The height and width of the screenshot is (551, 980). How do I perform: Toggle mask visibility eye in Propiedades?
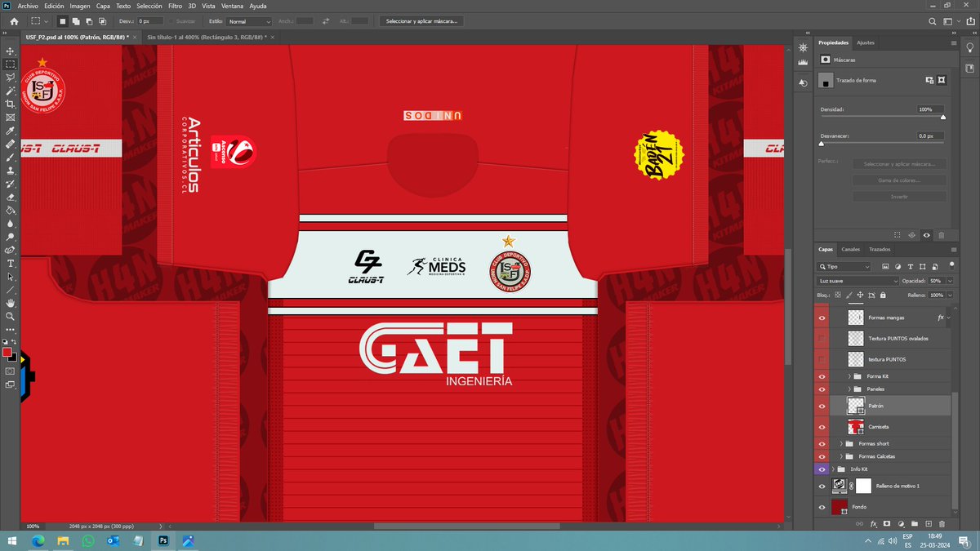[926, 235]
